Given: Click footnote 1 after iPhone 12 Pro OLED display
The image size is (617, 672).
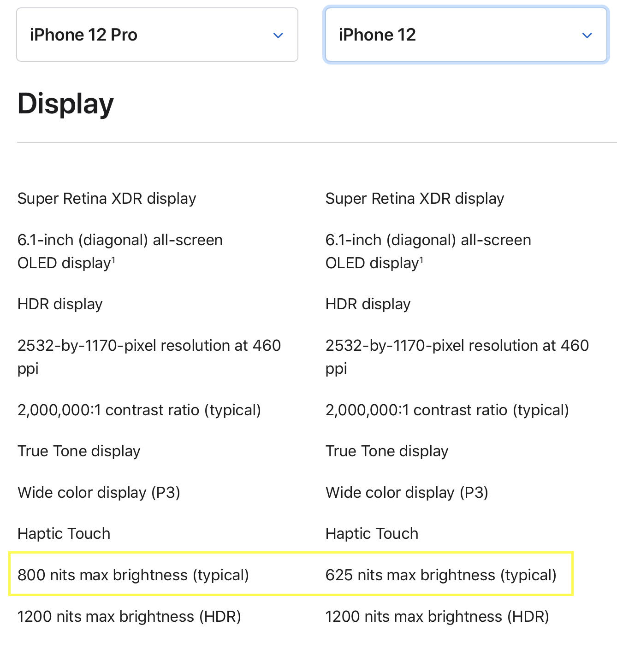Looking at the screenshot, I should 113,260.
